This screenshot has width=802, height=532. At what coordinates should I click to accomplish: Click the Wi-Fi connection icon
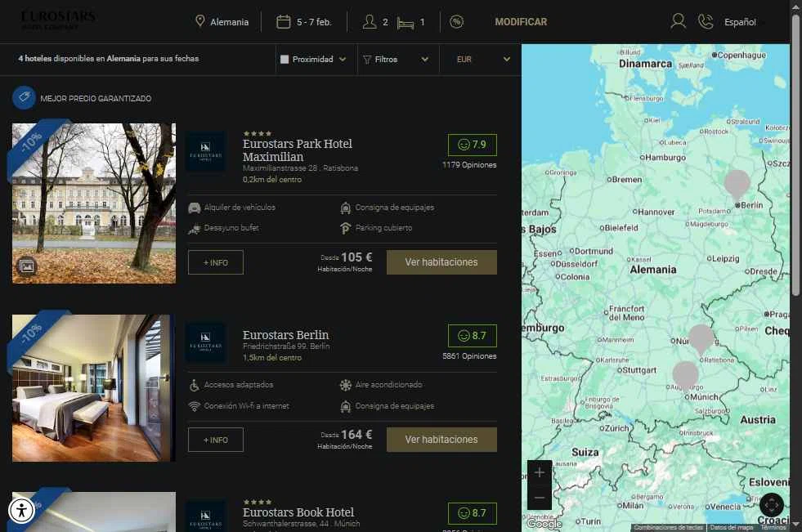[194, 406]
